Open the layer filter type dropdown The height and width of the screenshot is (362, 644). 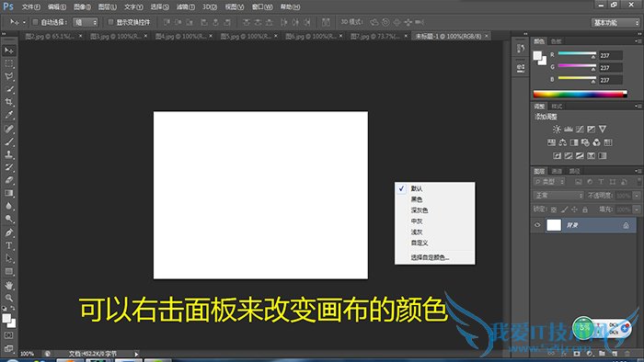click(x=549, y=182)
